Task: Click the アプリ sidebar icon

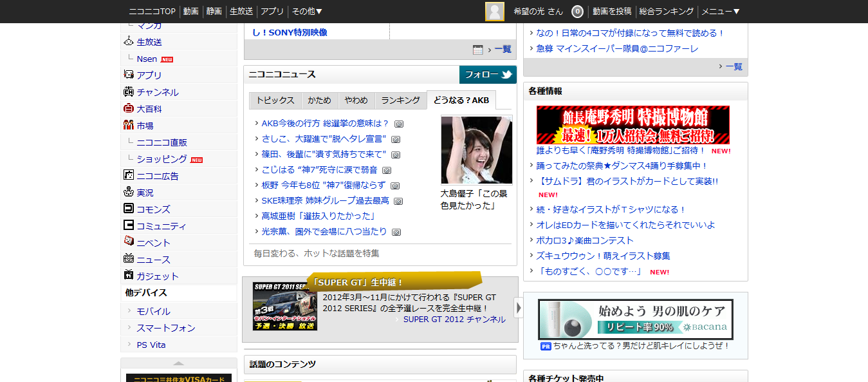Action: coord(128,75)
